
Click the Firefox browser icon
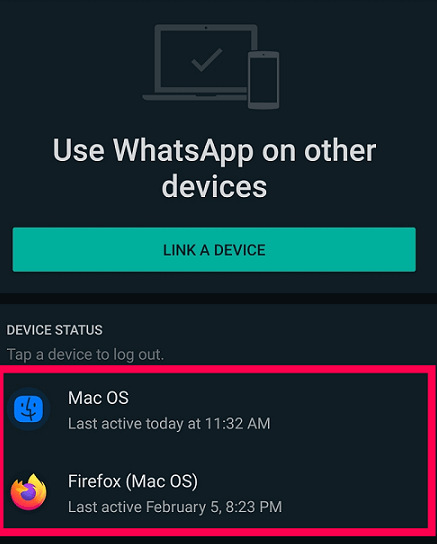28,492
